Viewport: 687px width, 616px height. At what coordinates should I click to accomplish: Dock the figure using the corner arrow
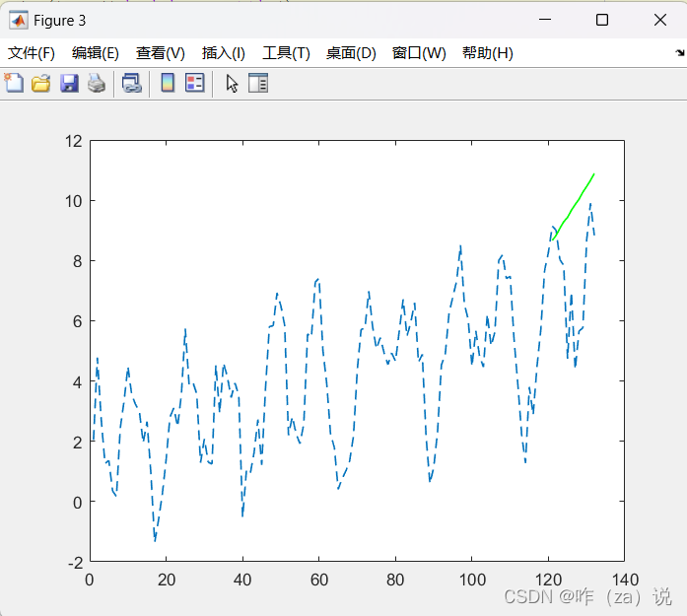tap(678, 54)
